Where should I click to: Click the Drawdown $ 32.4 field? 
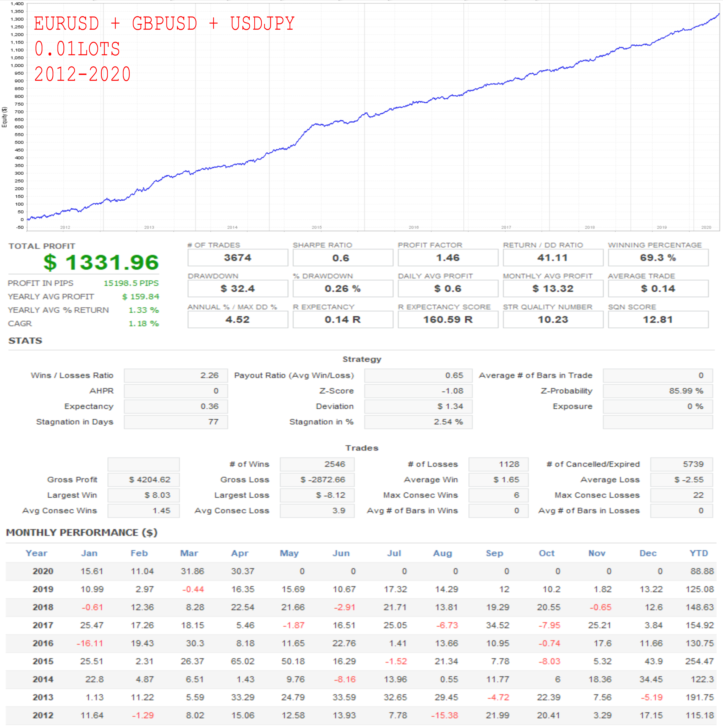tap(238, 289)
